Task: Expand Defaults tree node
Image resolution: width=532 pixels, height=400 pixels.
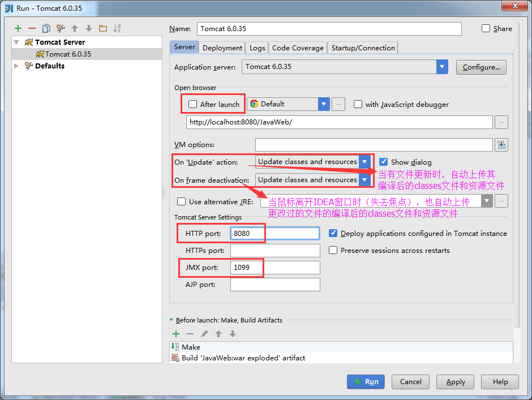Action: [16, 66]
